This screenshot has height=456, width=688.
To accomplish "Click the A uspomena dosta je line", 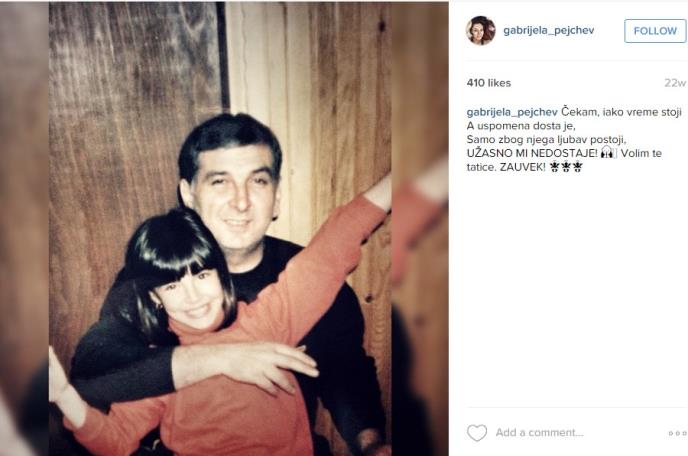I will [521, 126].
